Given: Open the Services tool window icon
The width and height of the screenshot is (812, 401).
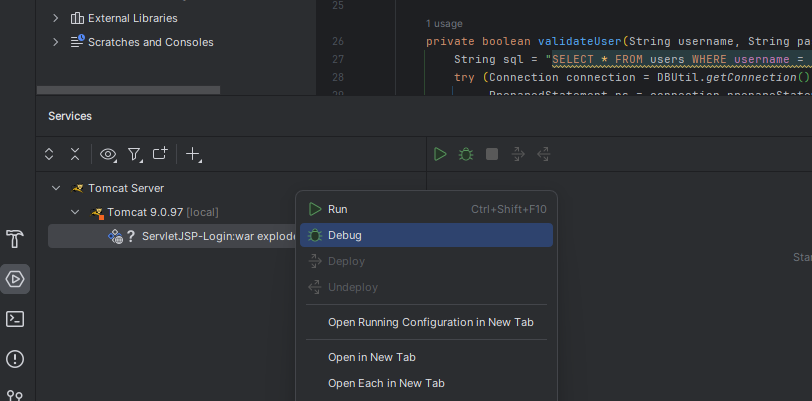Looking at the screenshot, I should (15, 279).
